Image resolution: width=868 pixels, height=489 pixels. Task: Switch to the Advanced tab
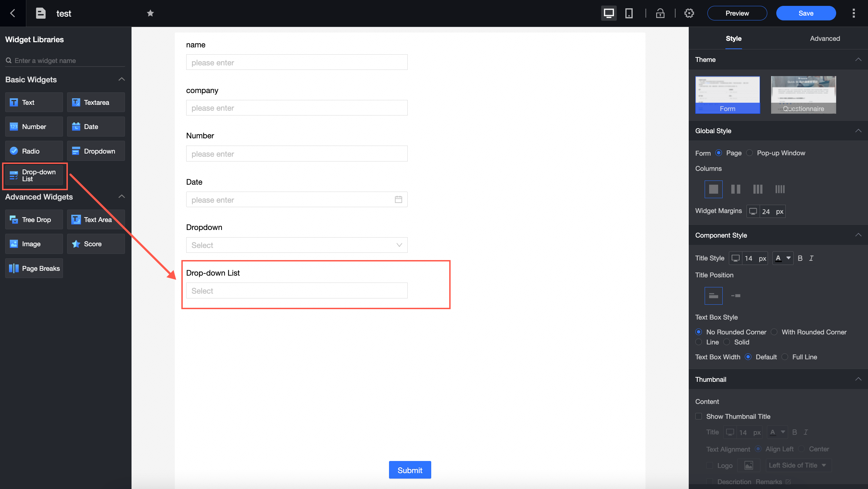coord(825,38)
